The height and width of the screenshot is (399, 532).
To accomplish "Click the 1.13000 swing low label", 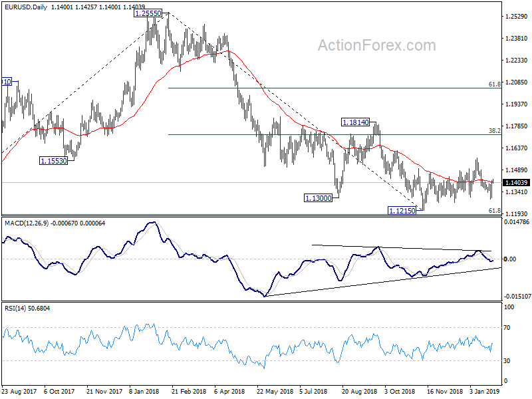I will 319,198.
